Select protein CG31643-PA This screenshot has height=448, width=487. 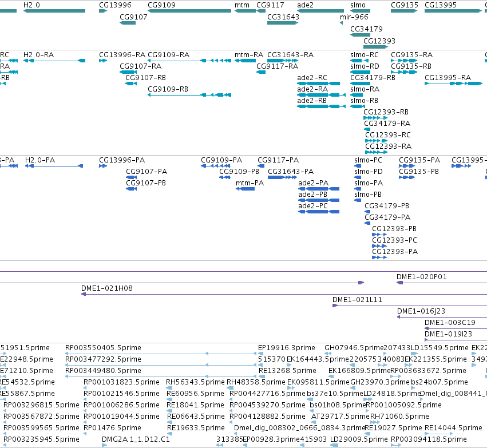(282, 177)
